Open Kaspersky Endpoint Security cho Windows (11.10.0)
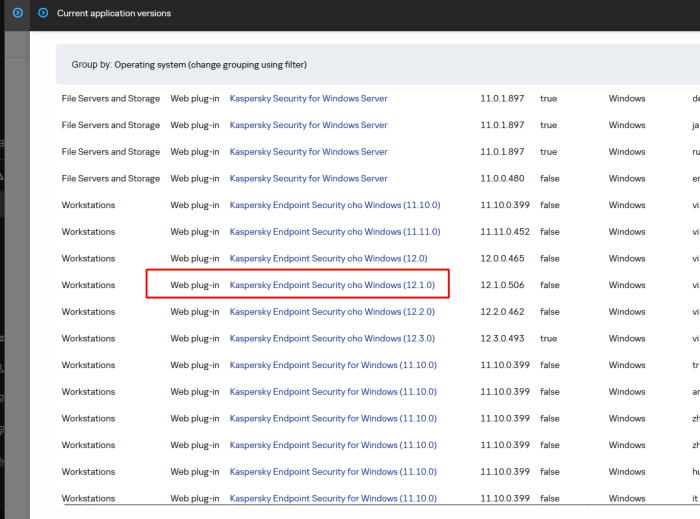The height and width of the screenshot is (519, 700). click(x=334, y=205)
